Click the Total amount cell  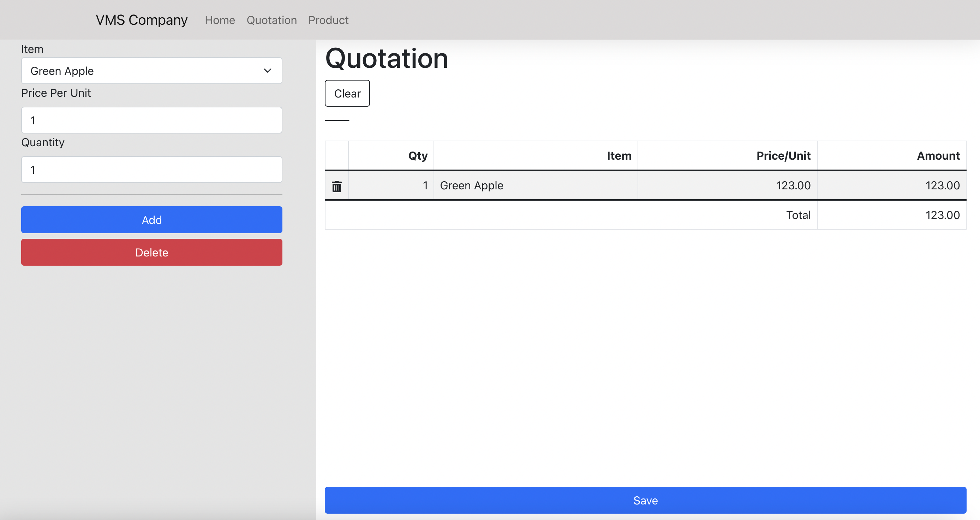[x=942, y=215]
